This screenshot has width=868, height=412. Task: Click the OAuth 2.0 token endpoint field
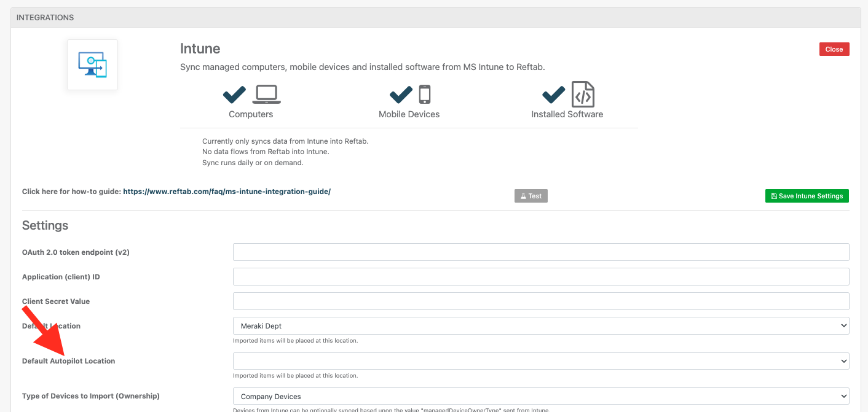click(x=541, y=252)
